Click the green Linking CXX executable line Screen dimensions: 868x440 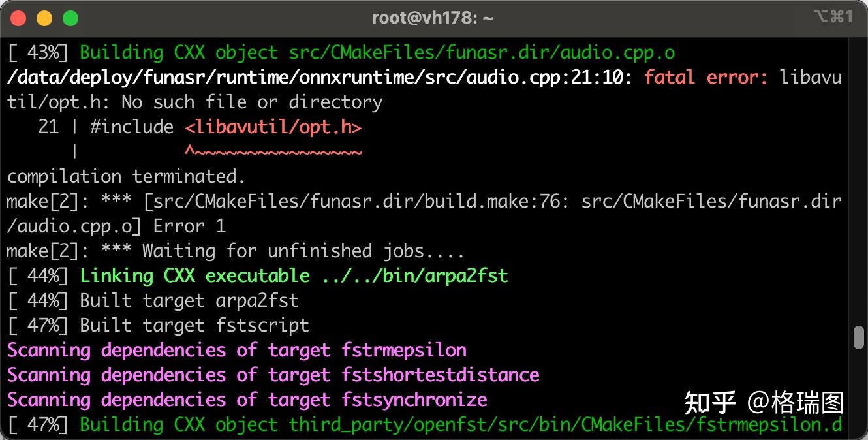click(x=294, y=275)
